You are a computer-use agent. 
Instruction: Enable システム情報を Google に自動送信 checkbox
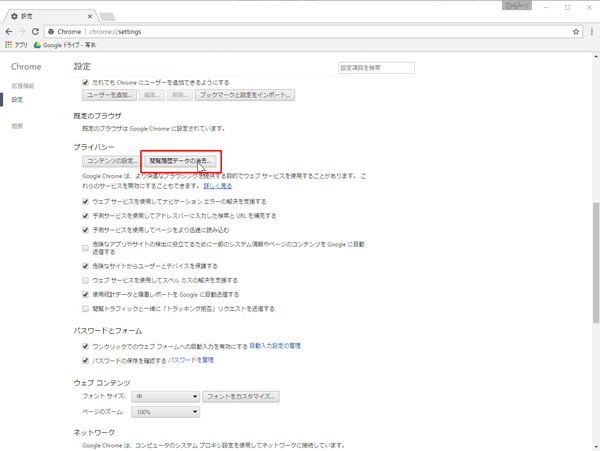85,248
